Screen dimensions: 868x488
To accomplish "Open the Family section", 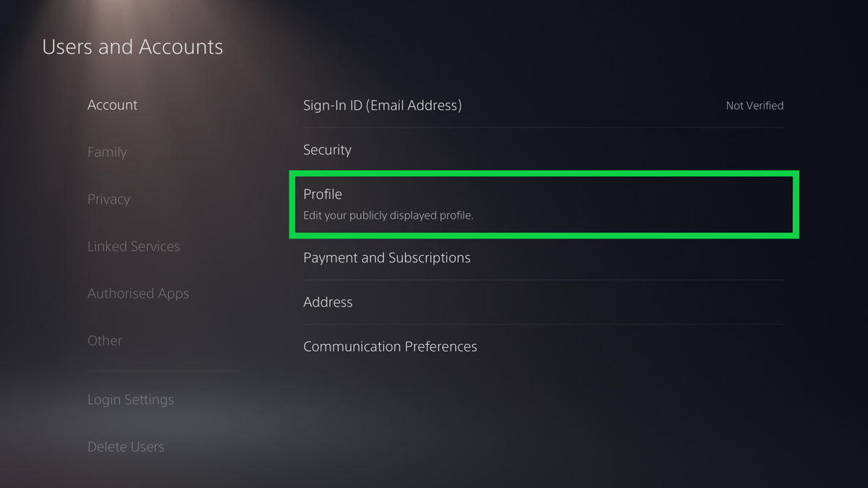I will [x=106, y=152].
